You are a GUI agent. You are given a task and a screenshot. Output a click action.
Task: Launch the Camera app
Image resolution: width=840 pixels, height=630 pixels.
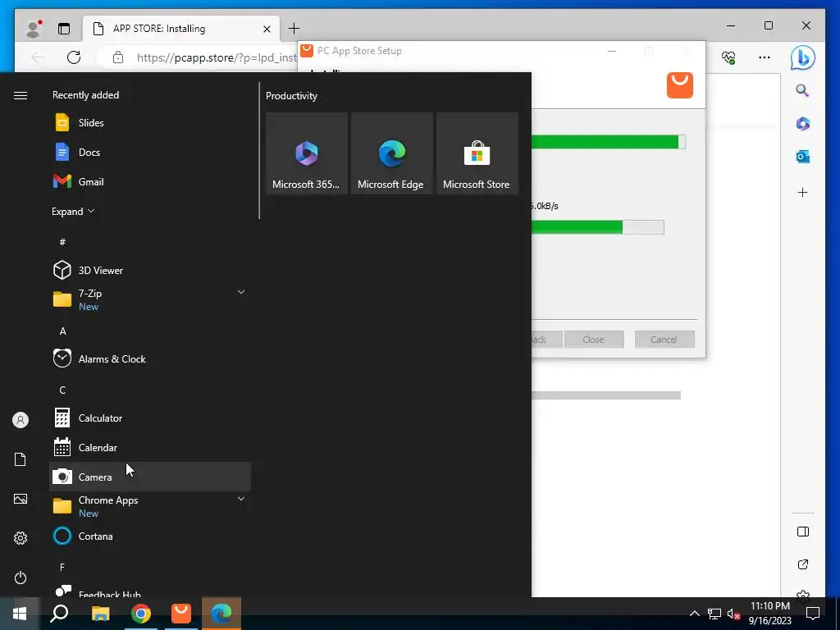coord(150,477)
